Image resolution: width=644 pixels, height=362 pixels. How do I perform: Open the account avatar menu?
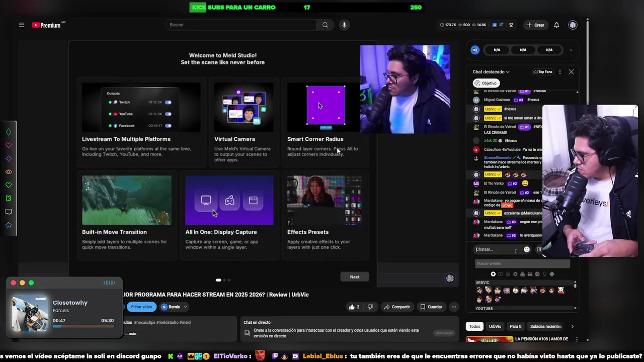pos(573,25)
